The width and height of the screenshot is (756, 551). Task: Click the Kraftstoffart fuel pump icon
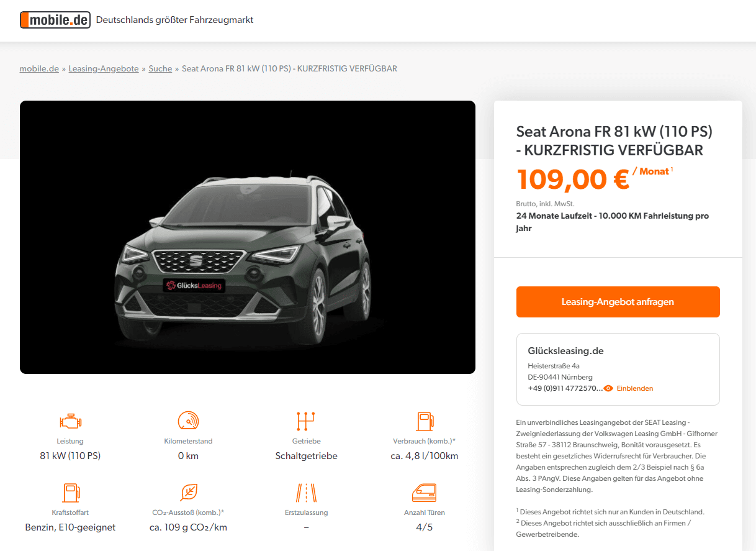point(70,493)
